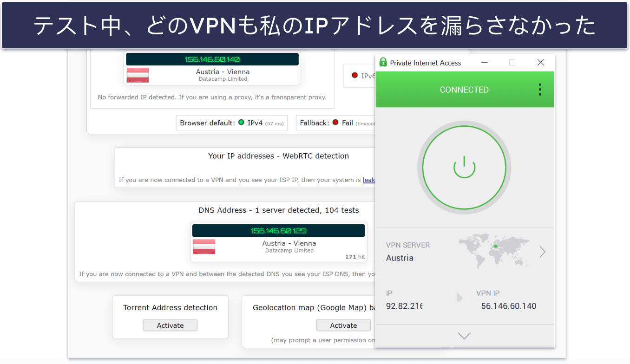Click the green IPv4 status indicator
Image resolution: width=630 pixels, height=364 pixels.
[241, 123]
